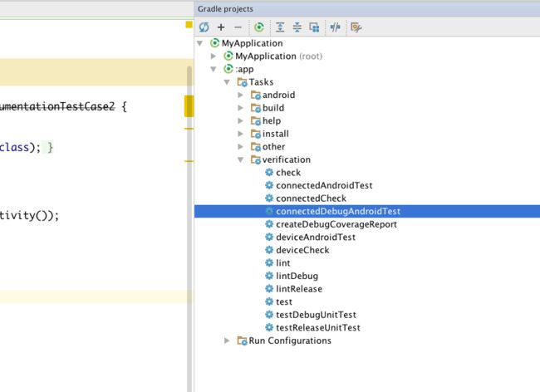The width and height of the screenshot is (540, 392).
Task: Click the Run Configurations folder icon
Action: (x=242, y=341)
